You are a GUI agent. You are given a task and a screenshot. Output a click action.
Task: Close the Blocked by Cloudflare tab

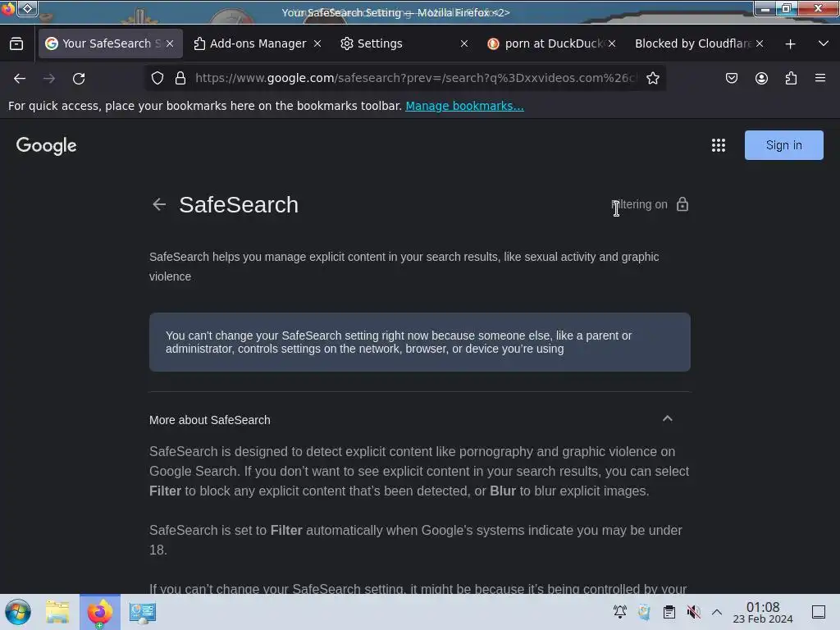click(759, 43)
